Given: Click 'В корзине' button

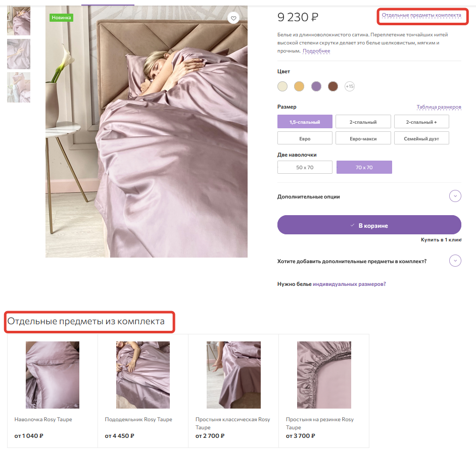Looking at the screenshot, I should coord(369,225).
